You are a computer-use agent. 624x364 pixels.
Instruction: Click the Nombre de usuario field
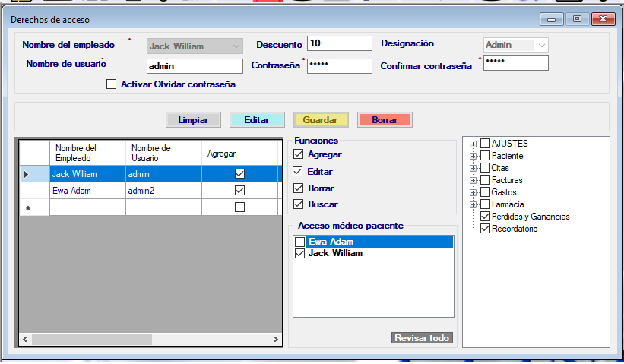click(x=194, y=66)
